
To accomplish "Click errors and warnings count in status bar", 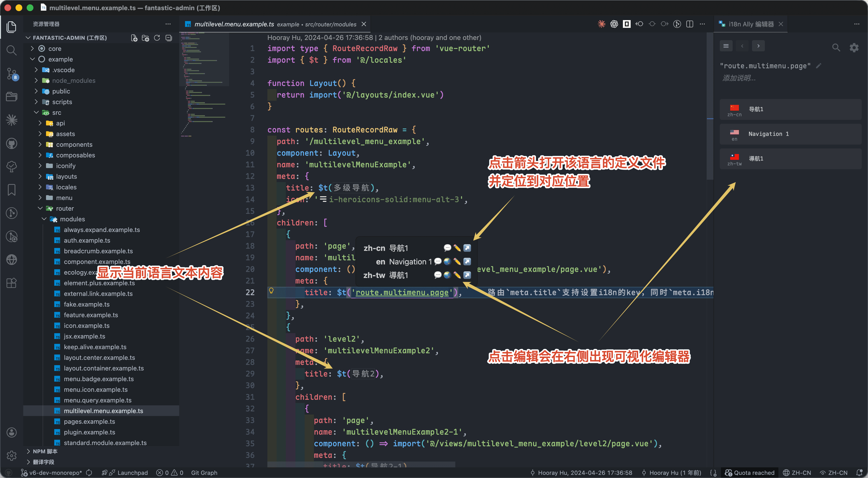I will coord(170,473).
